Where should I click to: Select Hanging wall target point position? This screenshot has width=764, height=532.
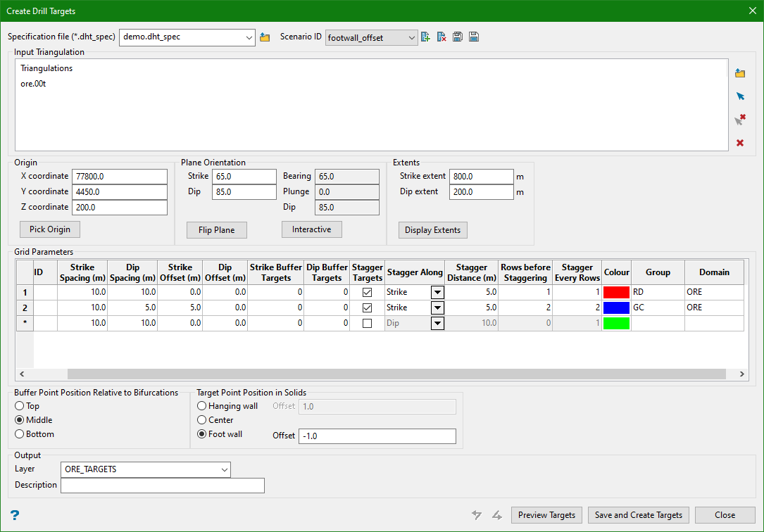click(x=202, y=406)
